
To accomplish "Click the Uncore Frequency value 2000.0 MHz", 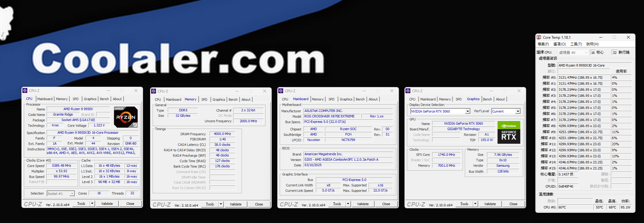I will click(x=248, y=121).
